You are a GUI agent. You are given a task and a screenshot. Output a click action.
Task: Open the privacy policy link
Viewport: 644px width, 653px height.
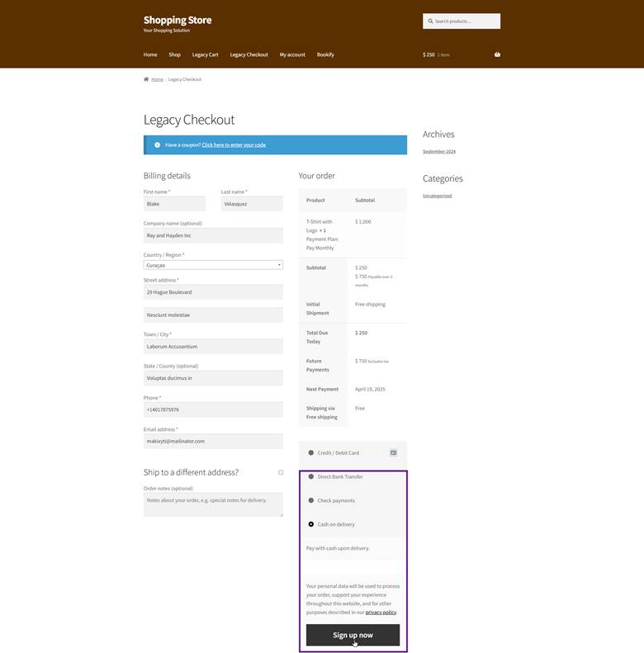[x=381, y=613]
